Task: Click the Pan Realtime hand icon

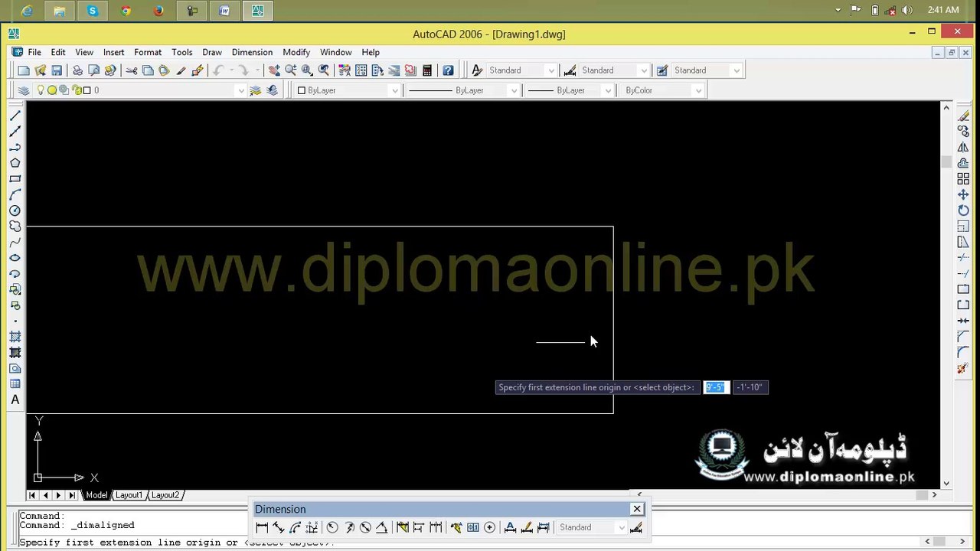Action: tap(274, 70)
